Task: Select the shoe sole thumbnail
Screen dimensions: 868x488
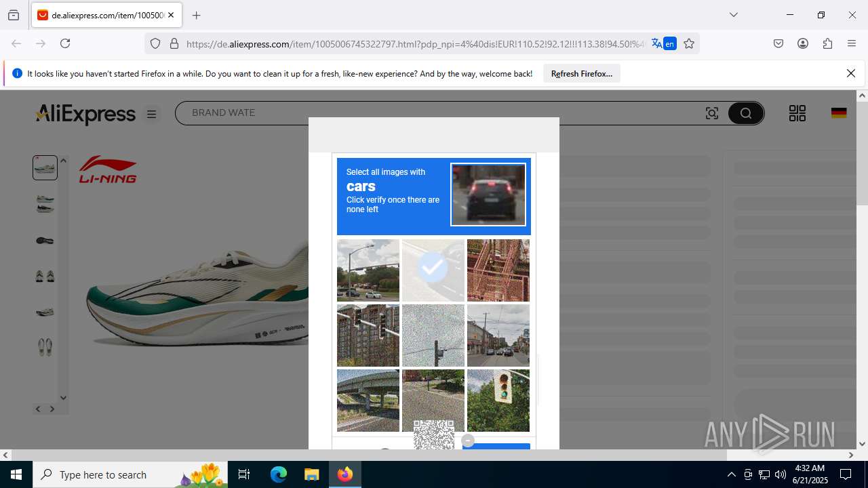Action: click(x=45, y=240)
